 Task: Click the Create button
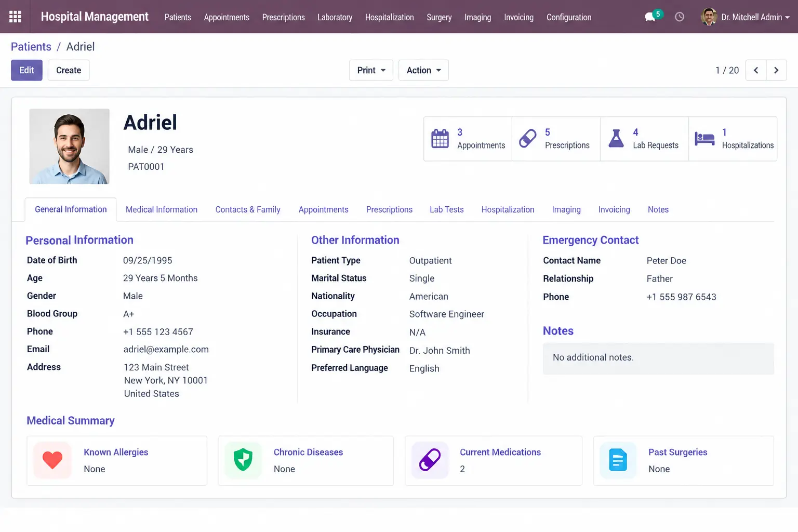point(69,70)
